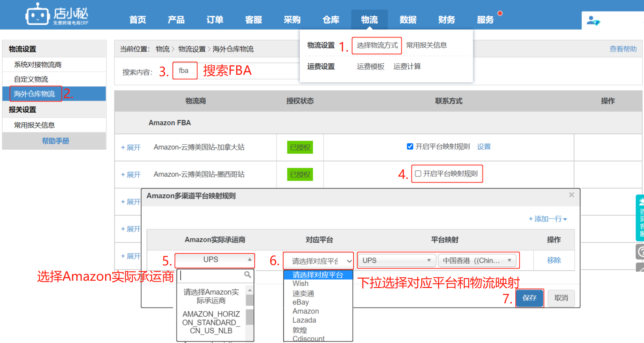Screen dimensions: 644x343
Task: Open the 仓库 menu
Action: tap(331, 20)
